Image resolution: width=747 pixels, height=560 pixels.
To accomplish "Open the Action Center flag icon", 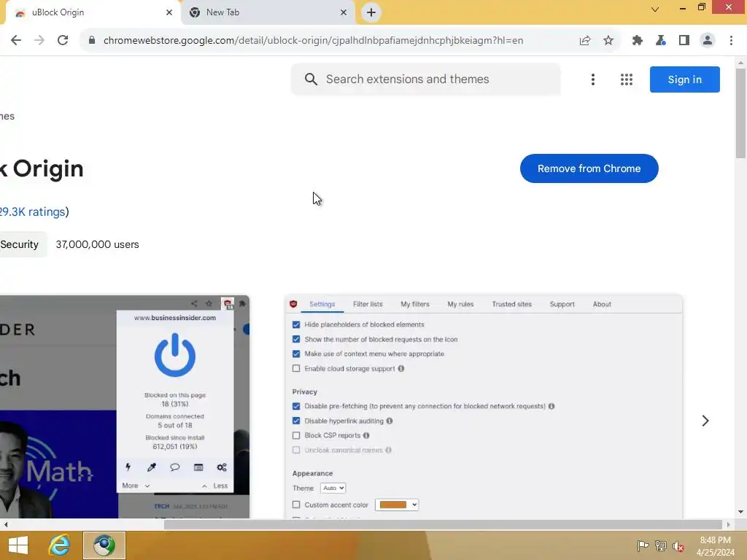I will pyautogui.click(x=643, y=546).
